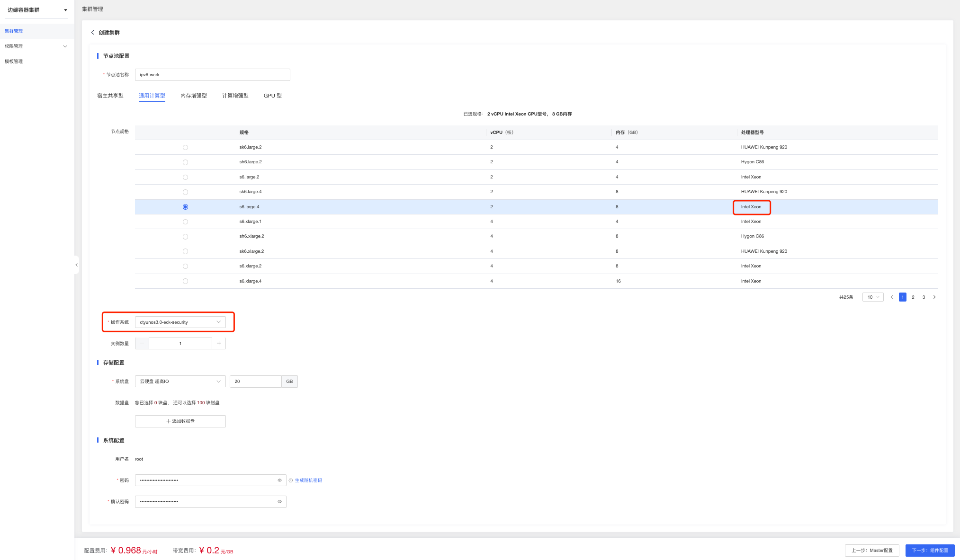Viewport: 960px width, 560px height.
Task: Expand the 权限管理 sidebar menu
Action: [x=36, y=46]
